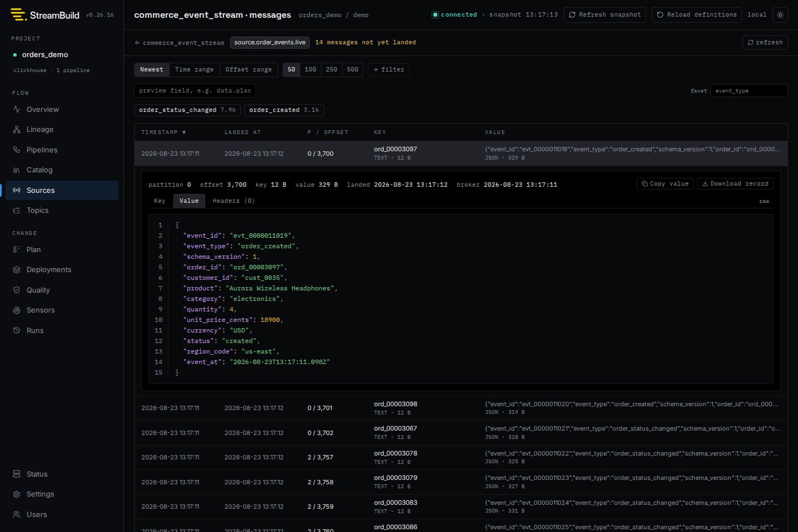798x532 pixels.
Task: Download the record
Action: (x=735, y=183)
